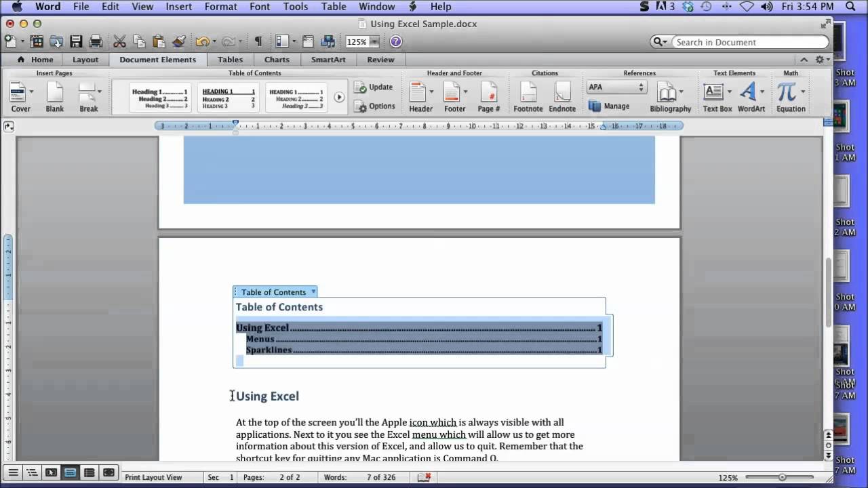The image size is (868, 488).
Task: Click the spelling check status icon
Action: [x=424, y=477]
